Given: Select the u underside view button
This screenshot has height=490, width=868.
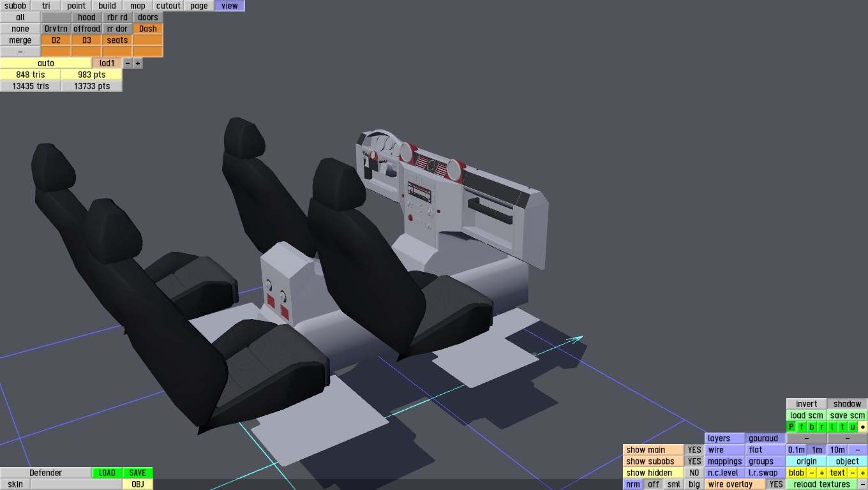Looking at the screenshot, I should coord(853,427).
